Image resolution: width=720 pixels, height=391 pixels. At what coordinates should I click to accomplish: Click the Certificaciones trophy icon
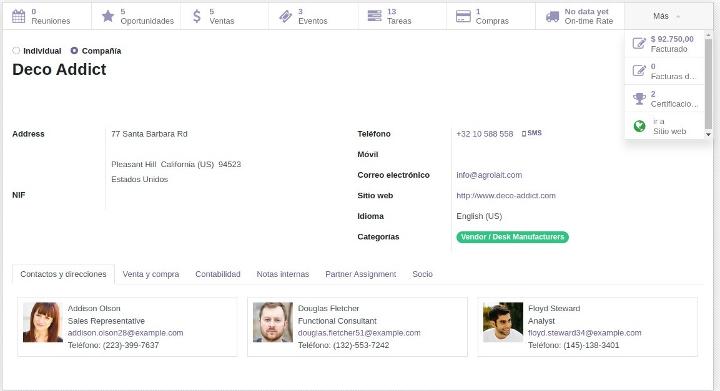tap(639, 99)
